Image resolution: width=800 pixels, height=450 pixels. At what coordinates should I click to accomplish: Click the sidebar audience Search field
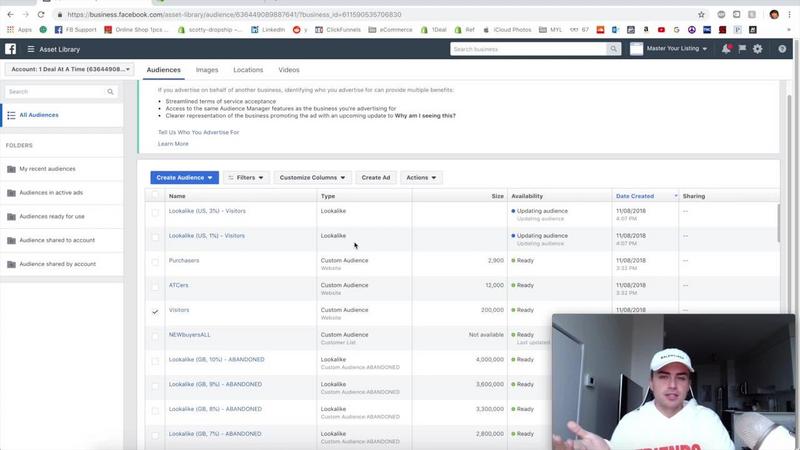pyautogui.click(x=56, y=92)
